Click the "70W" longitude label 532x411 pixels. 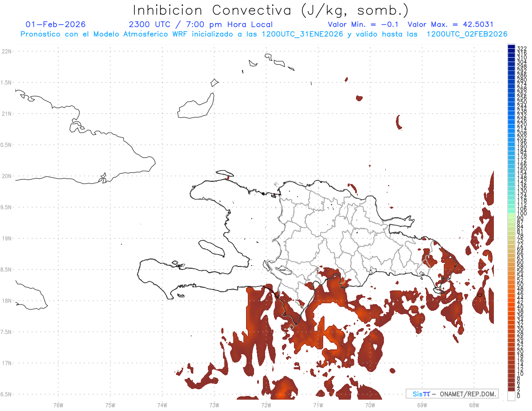370,405
